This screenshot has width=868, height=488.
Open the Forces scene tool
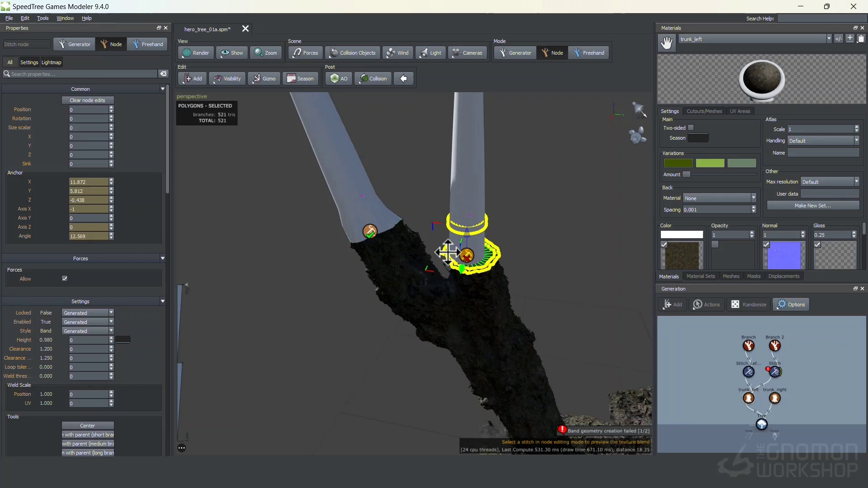pos(305,53)
